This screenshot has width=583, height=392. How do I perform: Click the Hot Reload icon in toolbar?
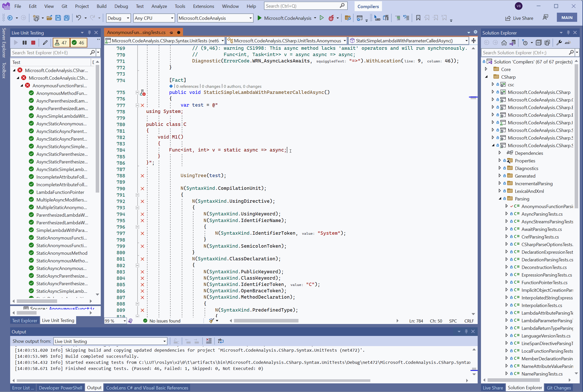pos(331,18)
